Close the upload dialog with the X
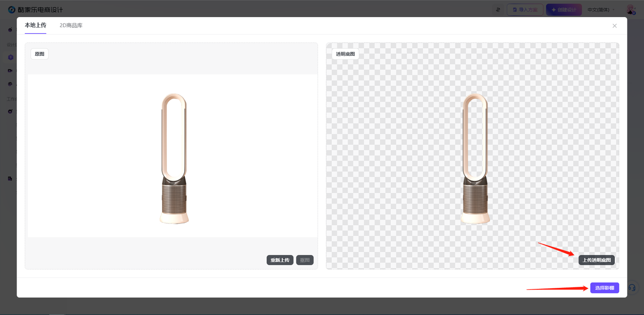 click(614, 26)
